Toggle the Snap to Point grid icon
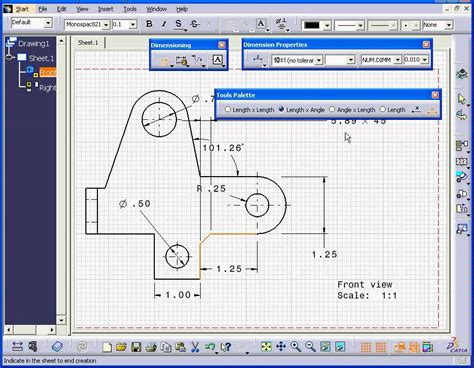474x368 pixels. point(381,347)
